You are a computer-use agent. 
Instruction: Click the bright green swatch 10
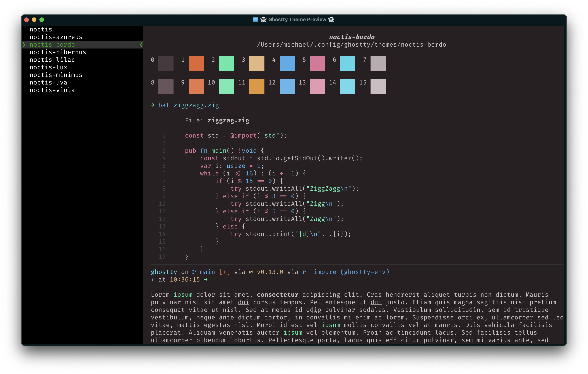(226, 86)
